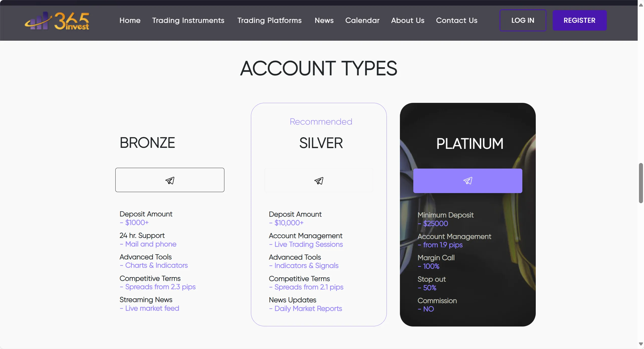644x349 pixels.
Task: Click "Spreads from 2.1 pips"
Action: tap(309, 287)
